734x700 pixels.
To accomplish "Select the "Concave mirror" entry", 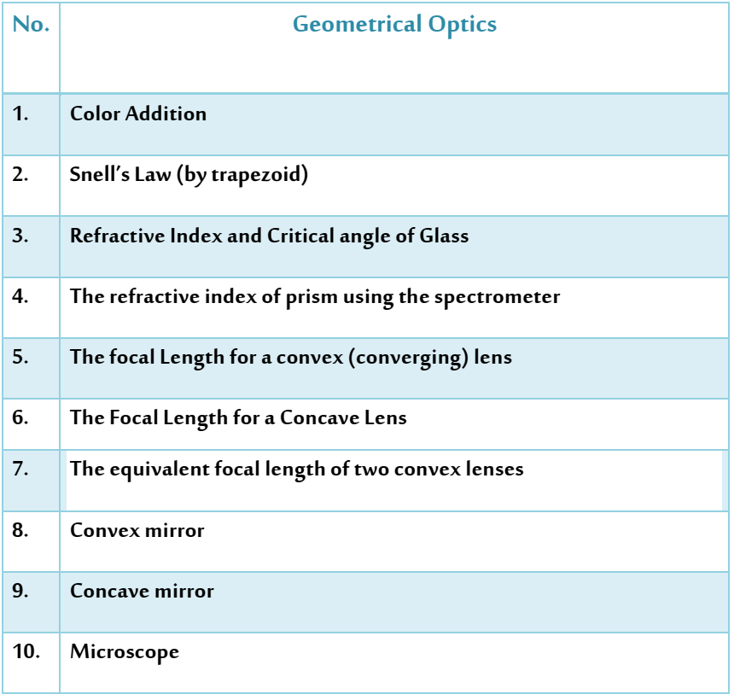I will (x=142, y=592).
